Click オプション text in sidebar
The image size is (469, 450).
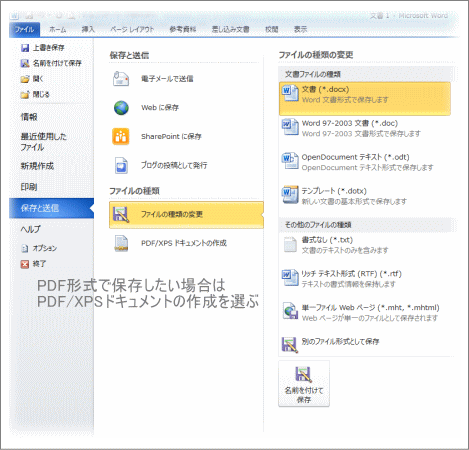[x=45, y=248]
